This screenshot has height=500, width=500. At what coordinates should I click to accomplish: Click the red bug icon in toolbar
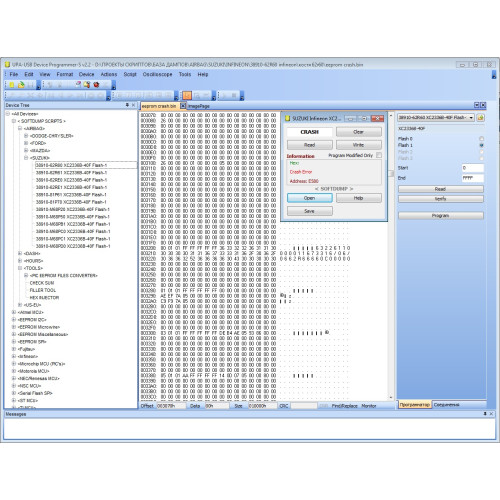(x=96, y=85)
